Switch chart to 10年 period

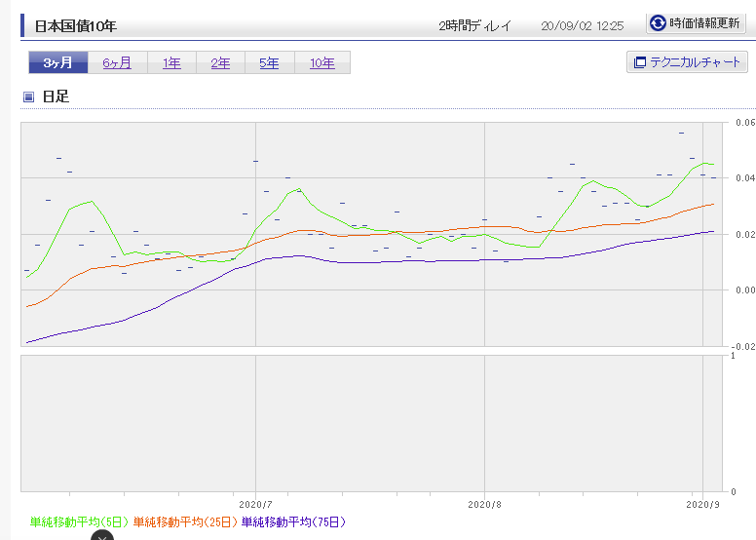(322, 62)
